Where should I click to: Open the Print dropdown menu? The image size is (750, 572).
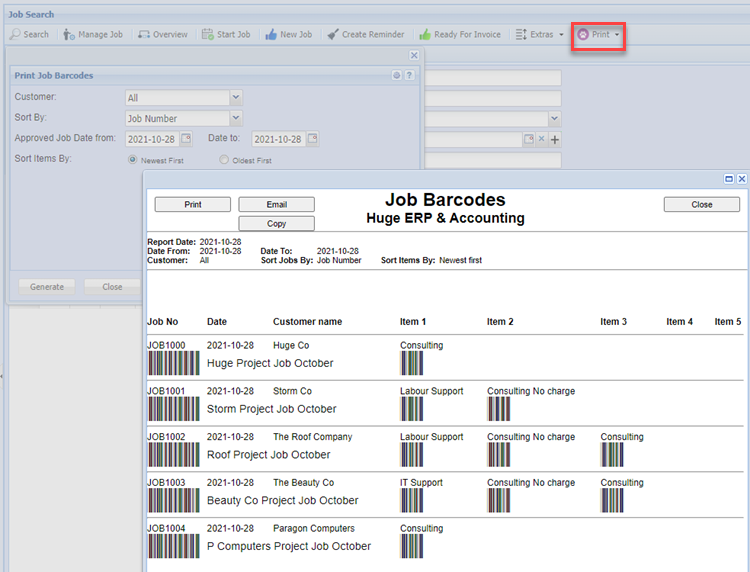599,34
